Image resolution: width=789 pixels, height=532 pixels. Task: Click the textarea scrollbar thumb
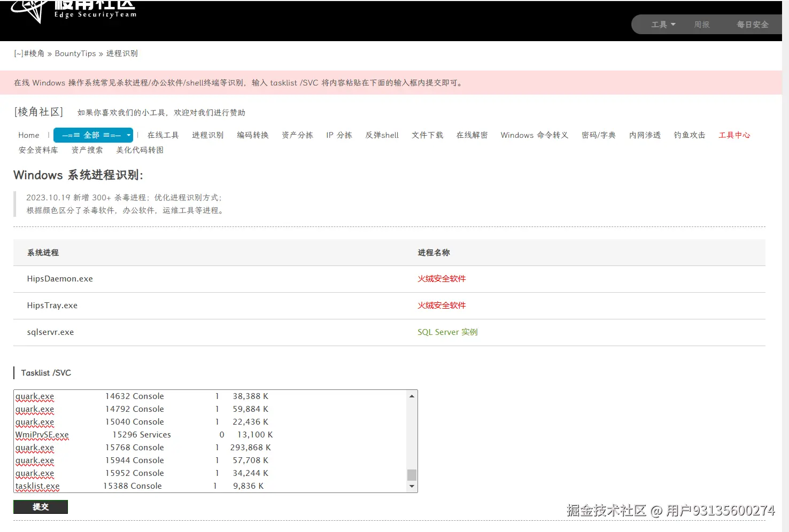coord(412,475)
